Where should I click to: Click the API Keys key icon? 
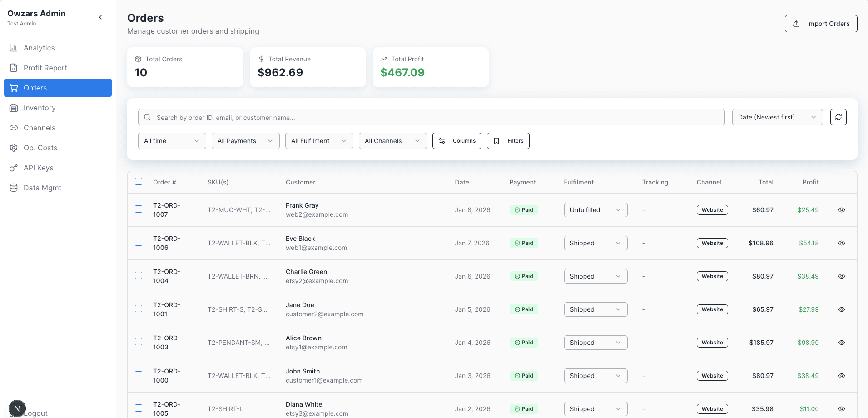tap(14, 168)
